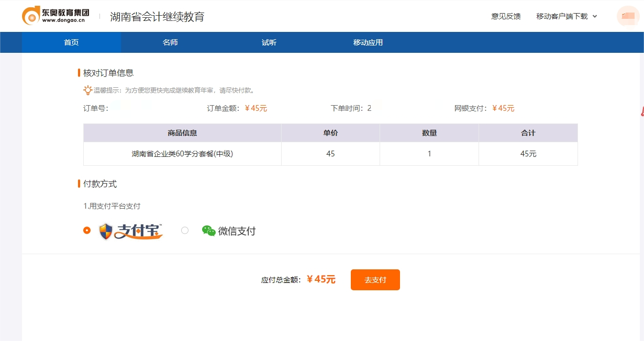The width and height of the screenshot is (644, 341).
Task: Click the red ¥45元 total amount text
Action: coord(320,279)
